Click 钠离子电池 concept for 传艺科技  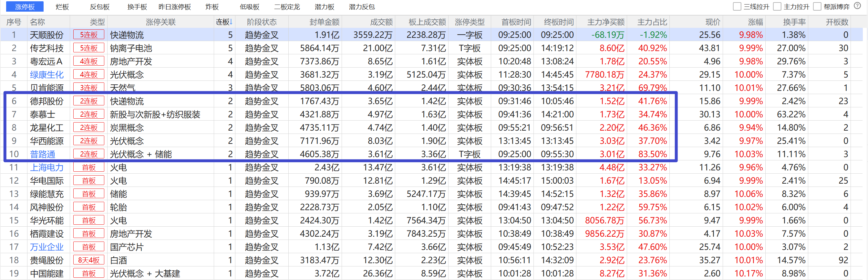(x=131, y=48)
